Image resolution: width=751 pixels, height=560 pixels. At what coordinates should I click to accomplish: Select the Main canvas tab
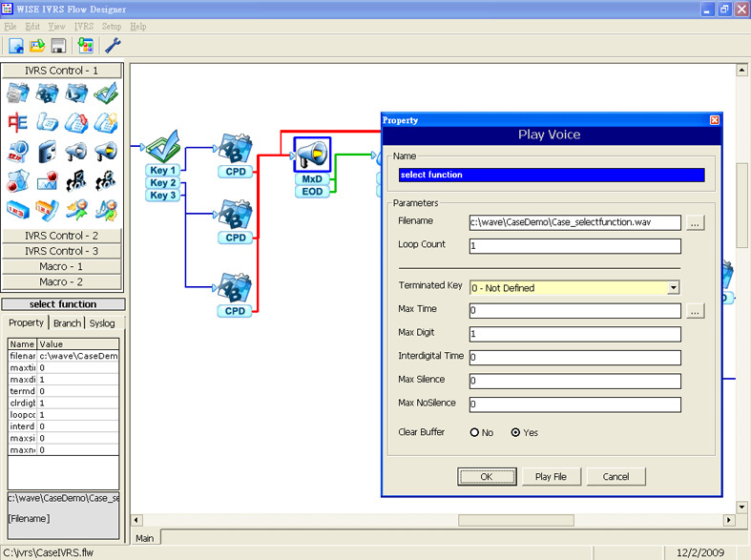pos(145,538)
